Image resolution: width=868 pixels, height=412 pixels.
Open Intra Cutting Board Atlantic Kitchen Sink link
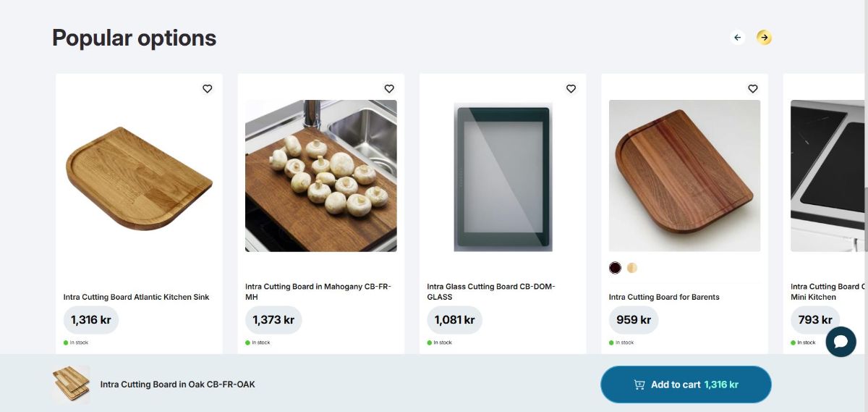(x=136, y=297)
